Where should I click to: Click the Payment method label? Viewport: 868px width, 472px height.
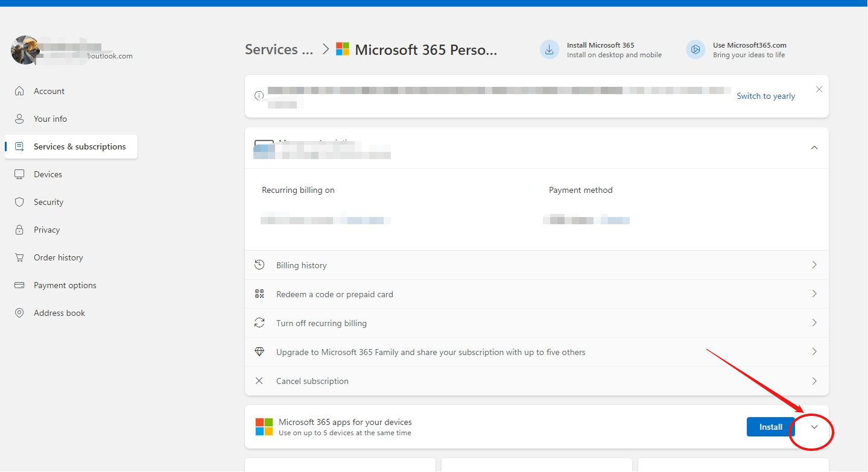point(581,190)
